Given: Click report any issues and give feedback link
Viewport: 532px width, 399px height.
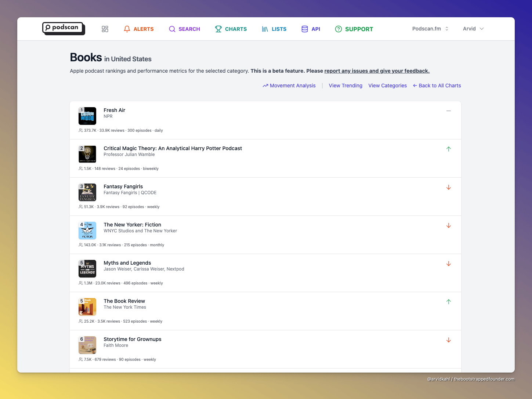Looking at the screenshot, I should (x=377, y=71).
